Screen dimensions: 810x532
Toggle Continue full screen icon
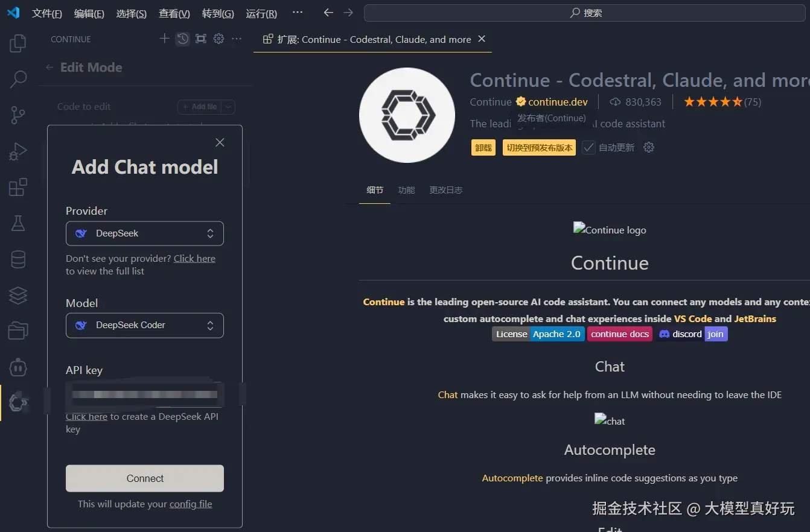(x=201, y=39)
